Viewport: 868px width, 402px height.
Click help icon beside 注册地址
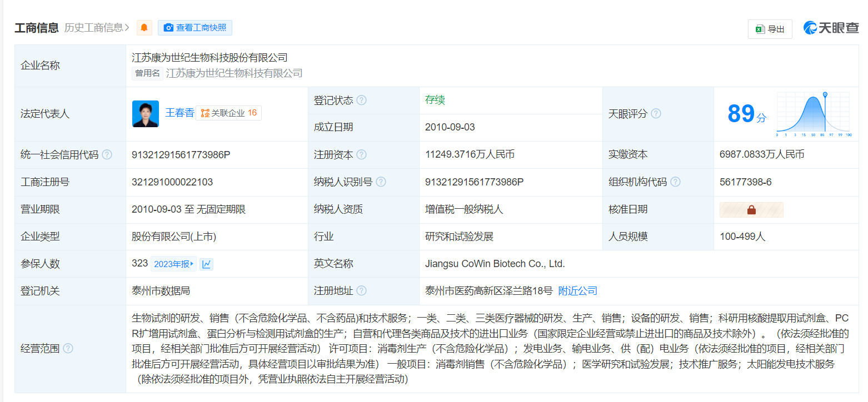(361, 291)
